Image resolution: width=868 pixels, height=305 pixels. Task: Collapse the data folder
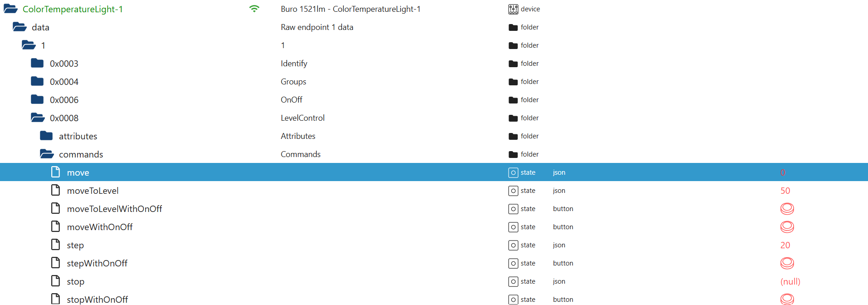20,27
